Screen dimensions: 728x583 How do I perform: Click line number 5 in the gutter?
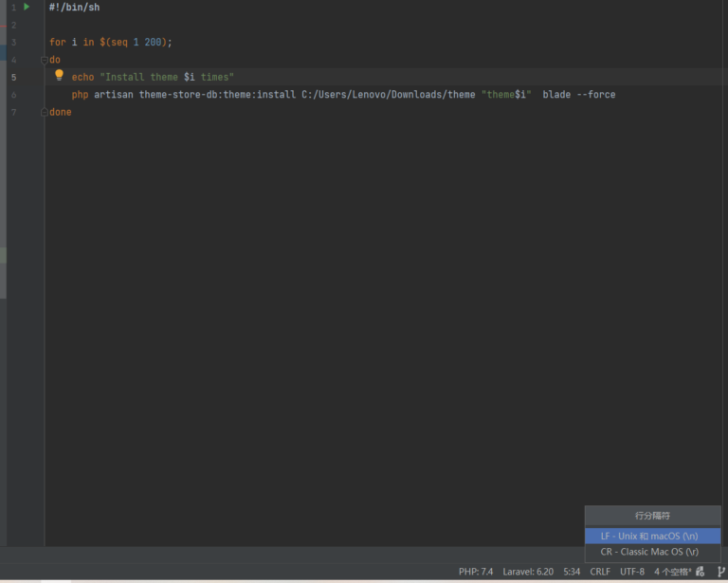13,77
